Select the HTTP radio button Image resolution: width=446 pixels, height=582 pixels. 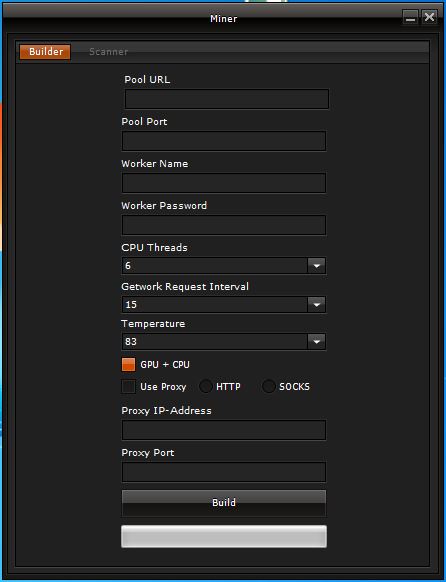coord(206,386)
